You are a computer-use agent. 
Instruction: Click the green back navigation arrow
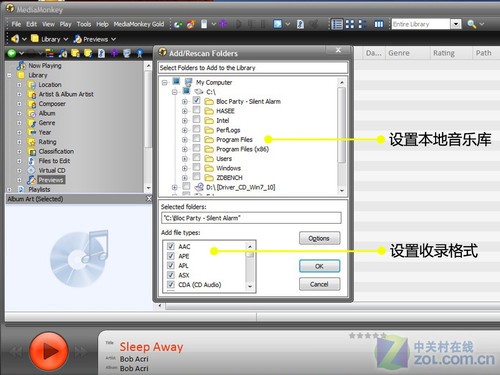[x=12, y=53]
